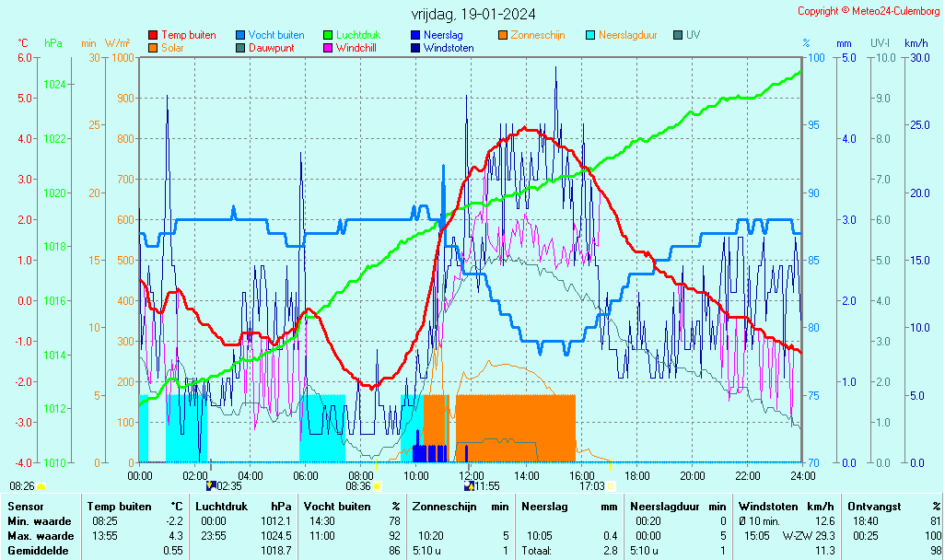Select the Solar legend swatch
The image size is (945, 560).
[153, 48]
